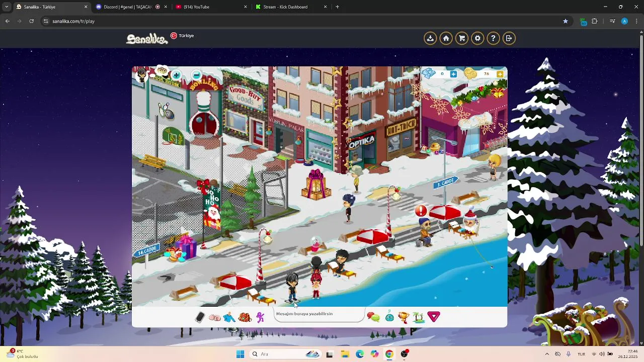Click the palm tree island icon
Image resolution: width=644 pixels, height=362 pixels.
click(418, 317)
